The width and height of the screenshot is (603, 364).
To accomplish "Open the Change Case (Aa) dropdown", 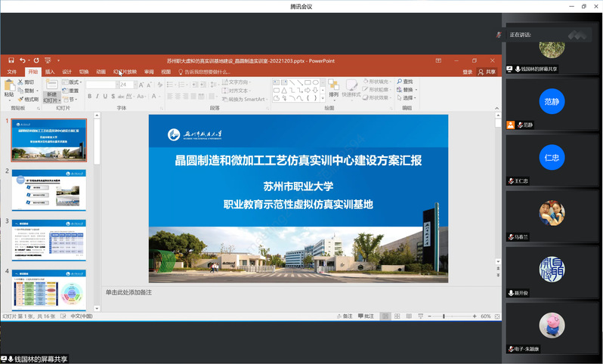I will (x=141, y=96).
